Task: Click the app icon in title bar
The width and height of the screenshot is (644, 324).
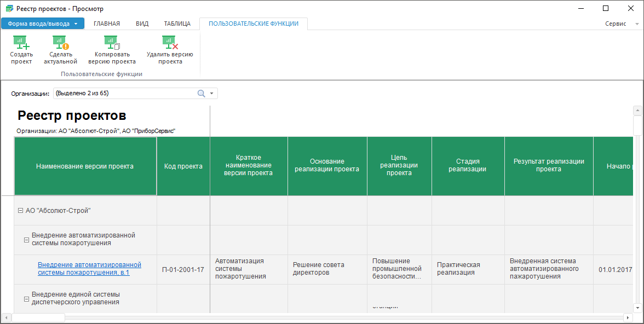Action: pos(9,9)
